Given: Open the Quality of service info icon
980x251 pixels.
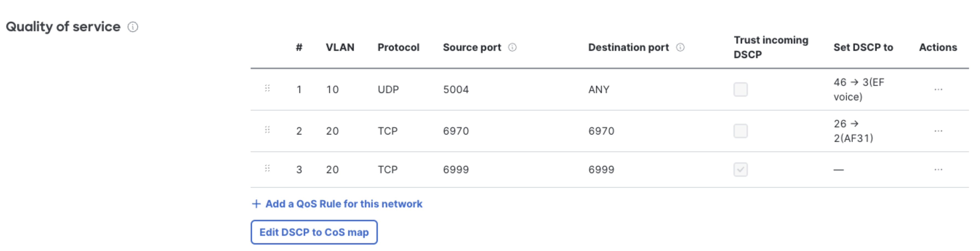Looking at the screenshot, I should tap(133, 27).
